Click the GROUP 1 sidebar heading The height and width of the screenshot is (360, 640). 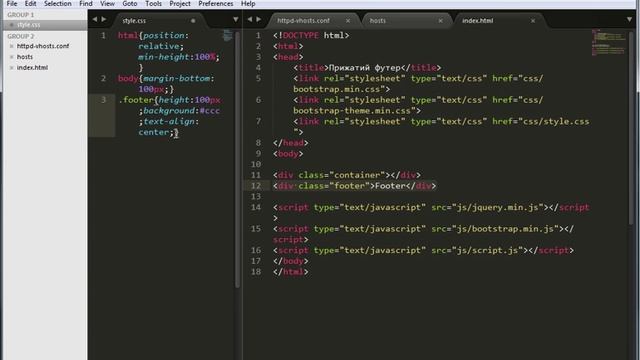[20, 15]
